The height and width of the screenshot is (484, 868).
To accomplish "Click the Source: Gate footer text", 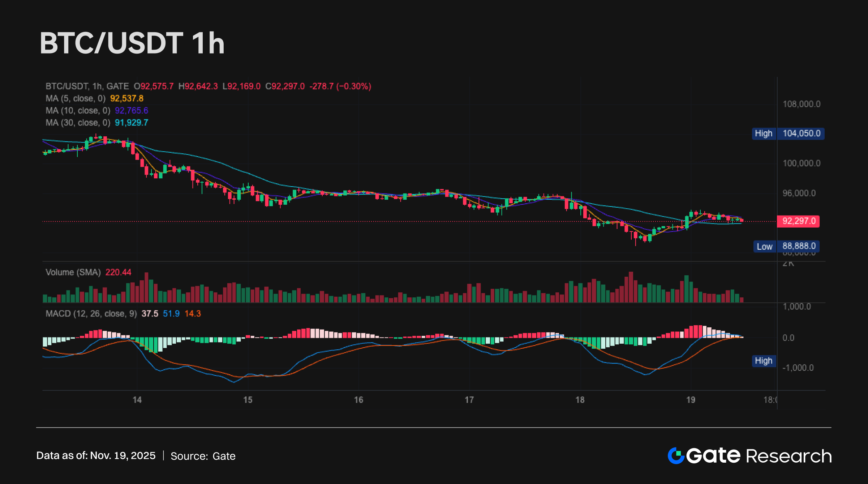I will [203, 456].
